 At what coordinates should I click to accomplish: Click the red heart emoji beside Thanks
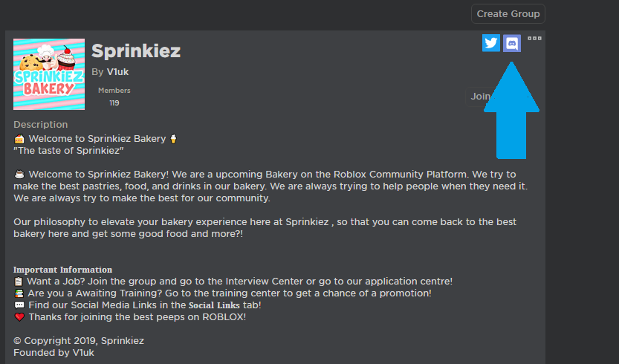pyautogui.click(x=19, y=317)
